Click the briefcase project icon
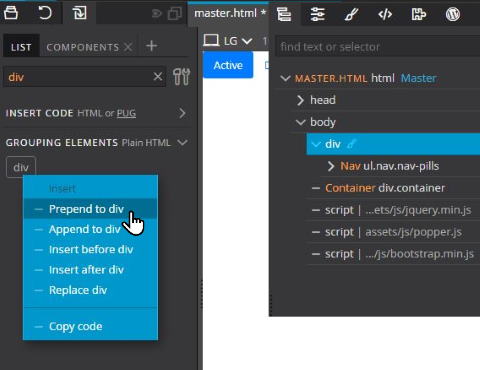The image size is (480, 370). pos(11,13)
